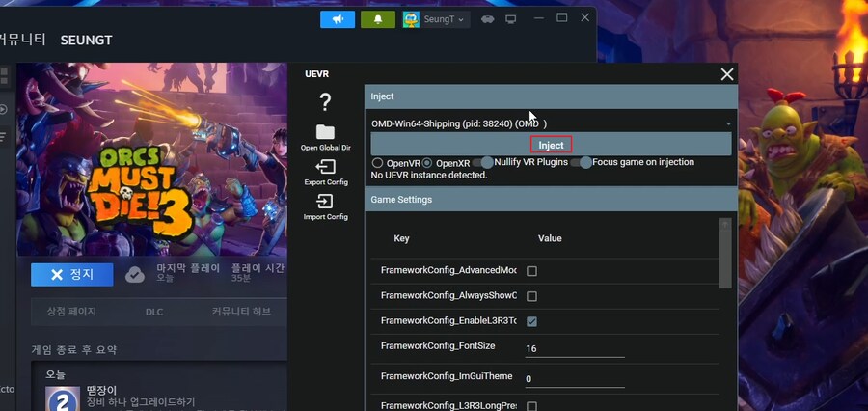The image size is (868, 411).
Task: Click the Inject section header
Action: (x=551, y=96)
